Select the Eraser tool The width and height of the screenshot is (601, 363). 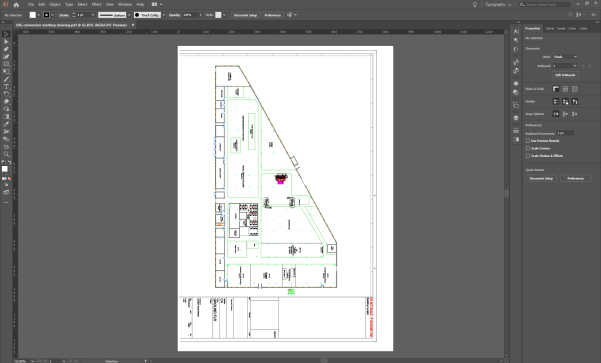tap(6, 102)
